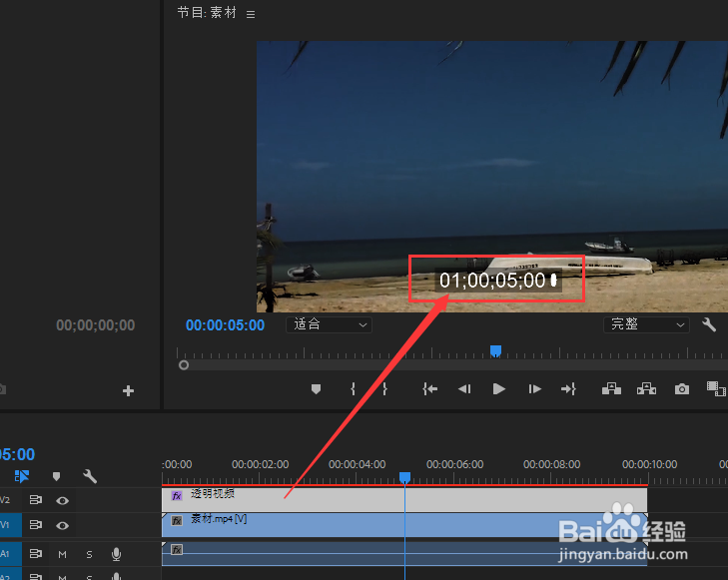The image size is (728, 580).
Task: Add marker in program monitor
Action: click(317, 389)
